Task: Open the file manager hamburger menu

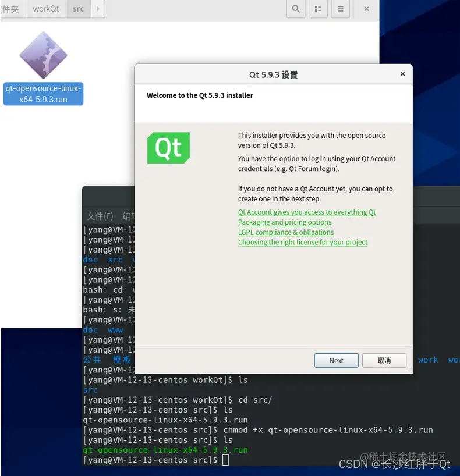Action: pyautogui.click(x=340, y=9)
